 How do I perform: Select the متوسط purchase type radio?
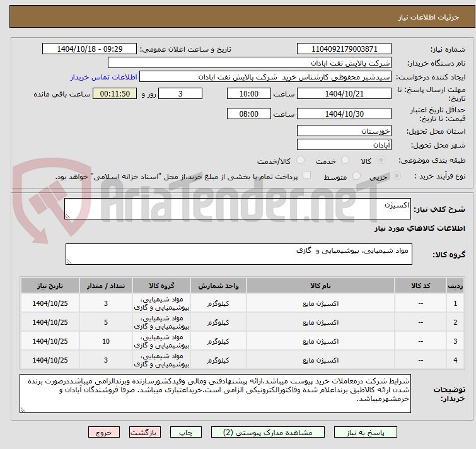pos(356,176)
